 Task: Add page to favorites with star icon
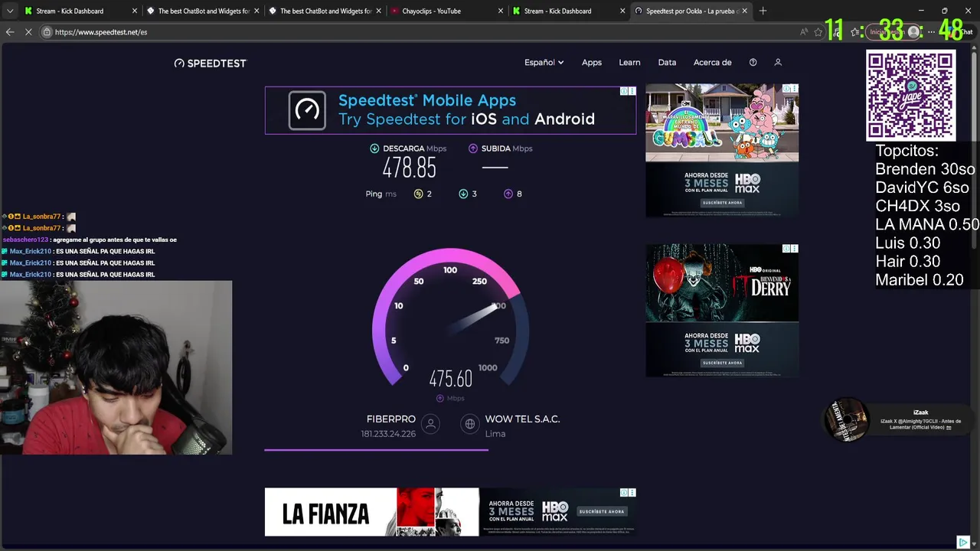(x=818, y=32)
